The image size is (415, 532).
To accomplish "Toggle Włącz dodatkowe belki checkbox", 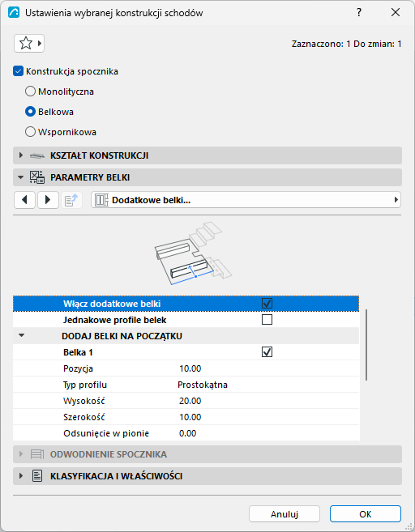I will click(267, 304).
